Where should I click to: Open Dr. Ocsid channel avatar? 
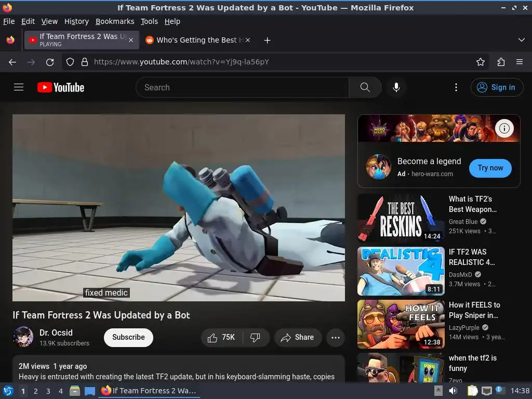(x=23, y=337)
